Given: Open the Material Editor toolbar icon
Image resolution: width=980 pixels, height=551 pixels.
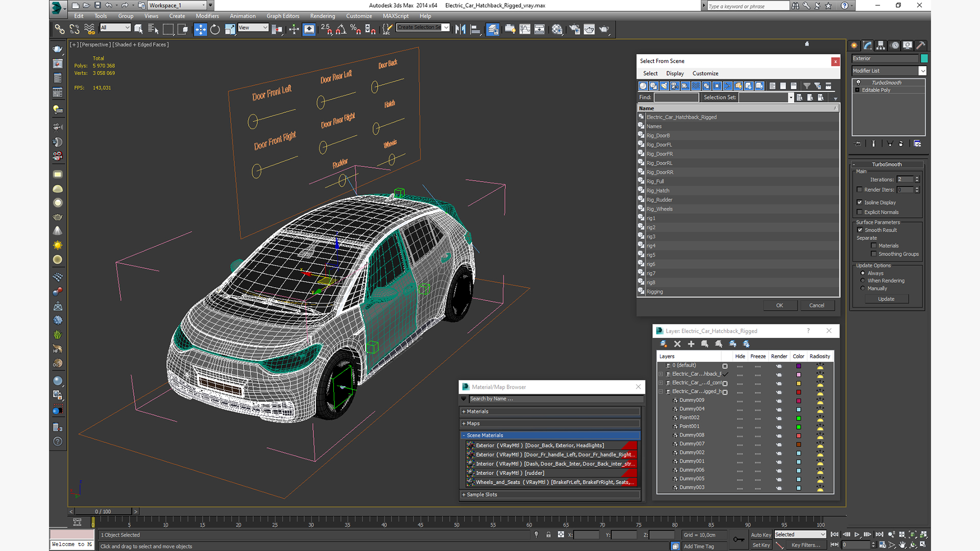Looking at the screenshot, I should [557, 30].
